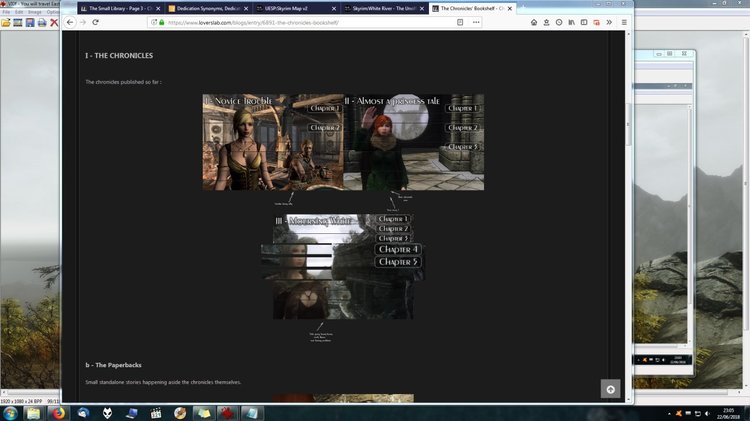Open the Downloads toolbar icon
The height and width of the screenshot is (421, 750).
point(546,22)
